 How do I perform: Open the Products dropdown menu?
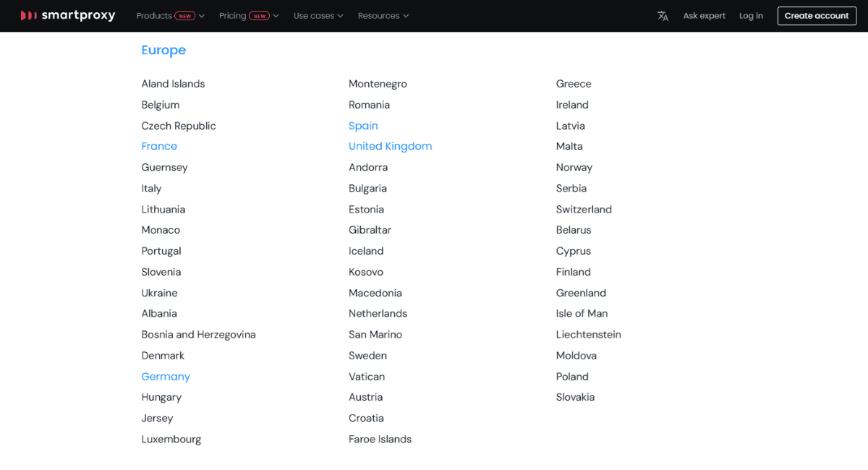pos(170,16)
